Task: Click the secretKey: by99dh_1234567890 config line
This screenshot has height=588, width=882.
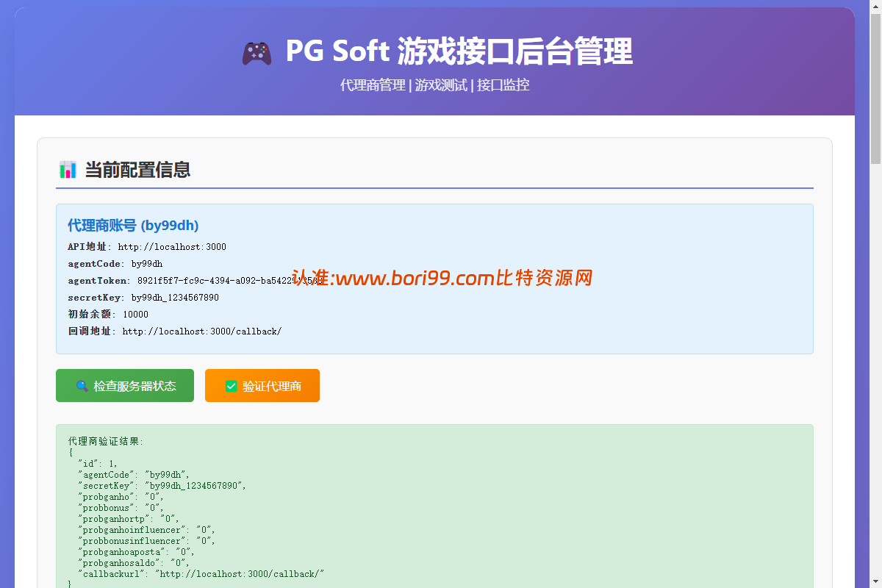Action: (143, 298)
